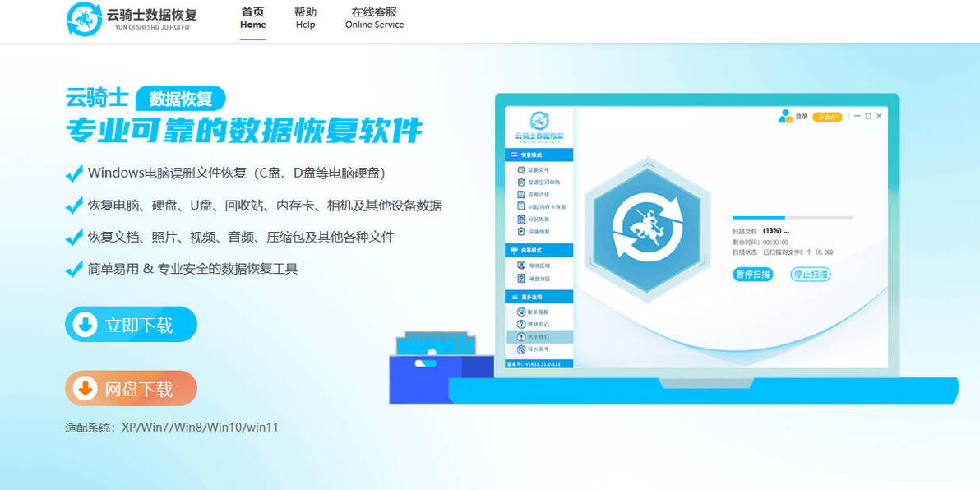This screenshot has width=980, height=490.
Task: Click the down-arrow icon in 立即下载
Action: pyautogui.click(x=85, y=325)
